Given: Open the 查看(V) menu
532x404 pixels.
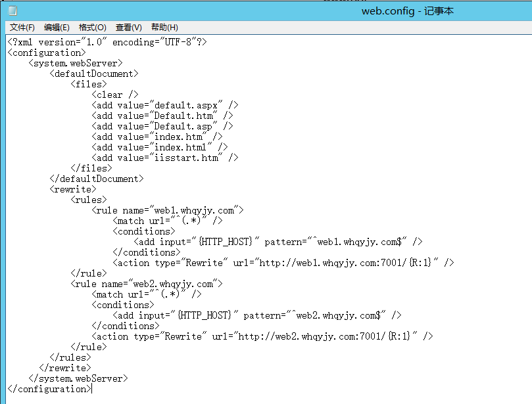Looking at the screenshot, I should click(129, 28).
